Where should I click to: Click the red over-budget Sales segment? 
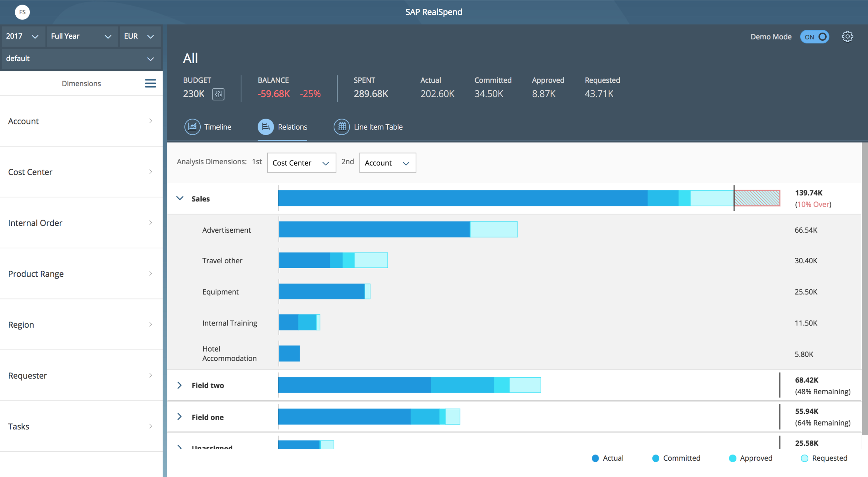point(757,198)
